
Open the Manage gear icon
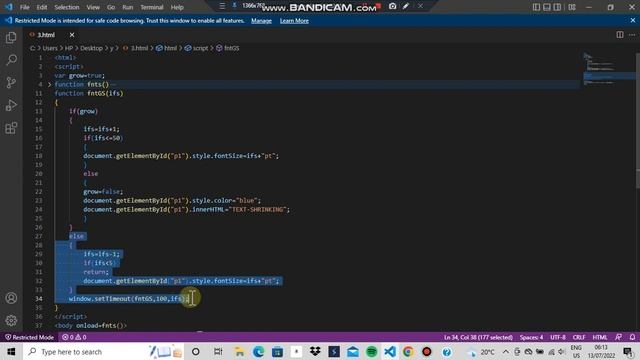pyautogui.click(x=11, y=320)
